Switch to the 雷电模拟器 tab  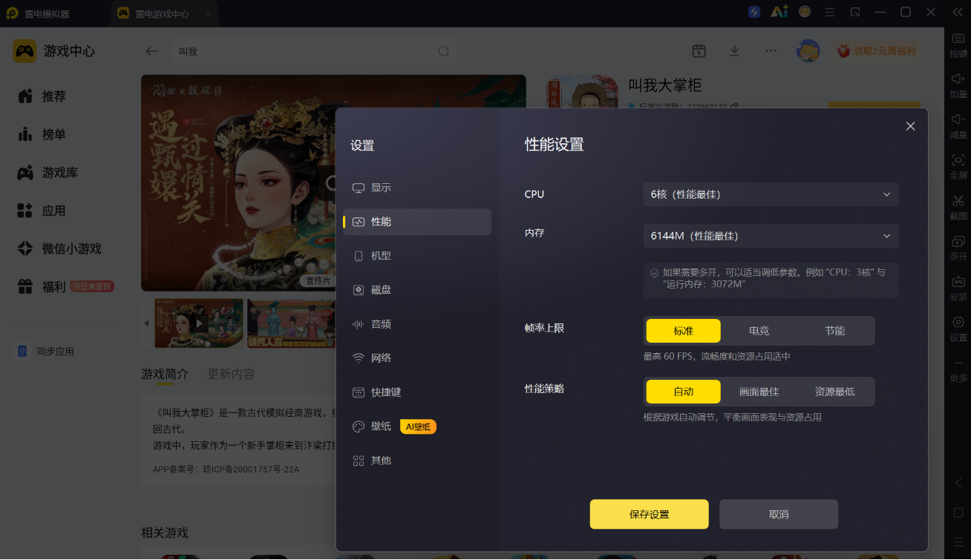[38, 14]
